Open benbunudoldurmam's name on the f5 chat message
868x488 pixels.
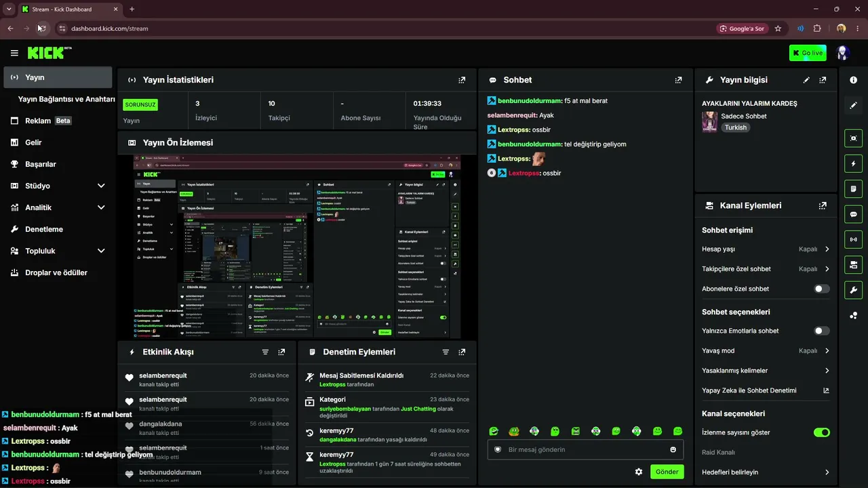[x=530, y=101]
